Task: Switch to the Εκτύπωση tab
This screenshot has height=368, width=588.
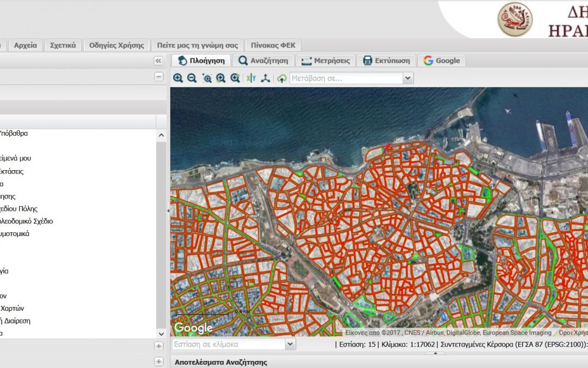Action: [387, 61]
